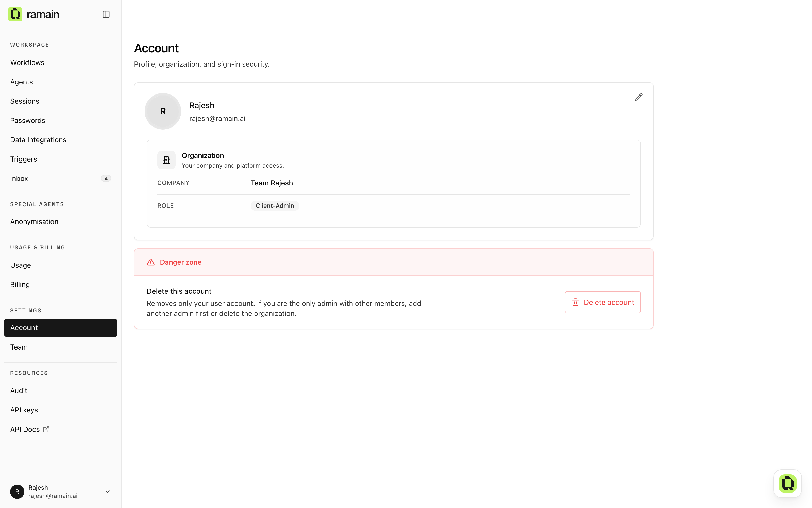Image resolution: width=812 pixels, height=508 pixels.
Task: Open Workflows in the sidebar
Action: pos(60,62)
